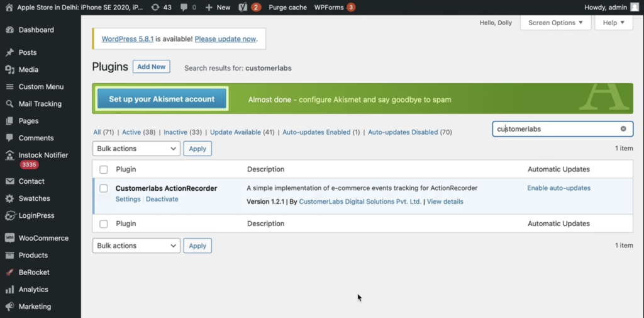This screenshot has height=318, width=644.
Task: Open WPForms in the admin bar
Action: tap(335, 8)
